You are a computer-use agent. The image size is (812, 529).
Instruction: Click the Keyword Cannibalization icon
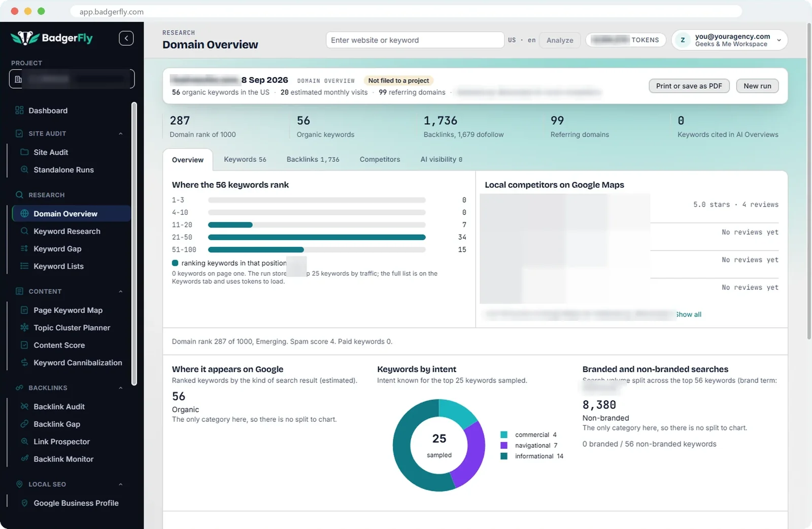point(24,362)
